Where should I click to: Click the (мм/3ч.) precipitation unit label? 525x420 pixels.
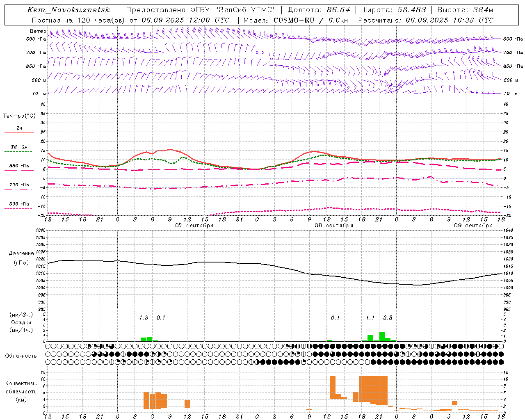[21, 315]
